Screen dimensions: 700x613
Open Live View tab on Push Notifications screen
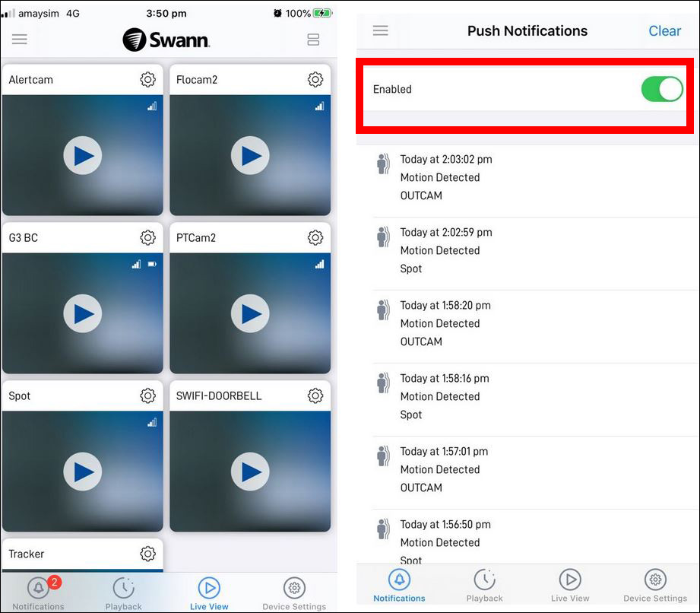click(570, 586)
